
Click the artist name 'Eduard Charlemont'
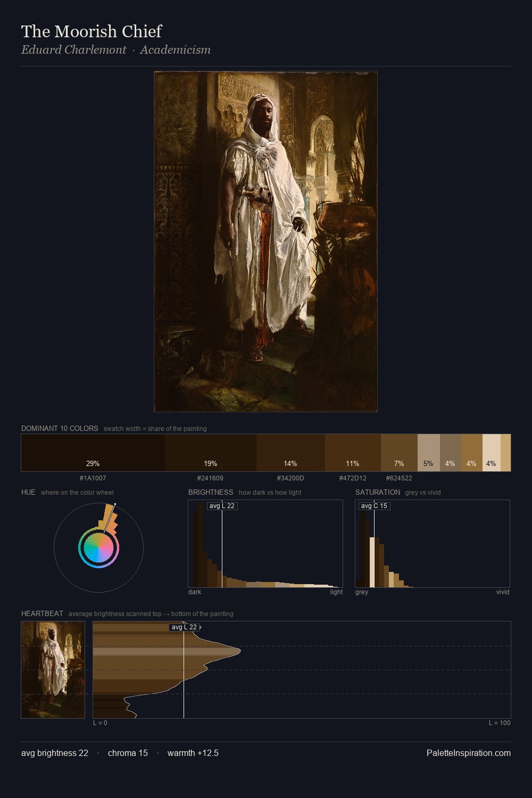tap(73, 50)
